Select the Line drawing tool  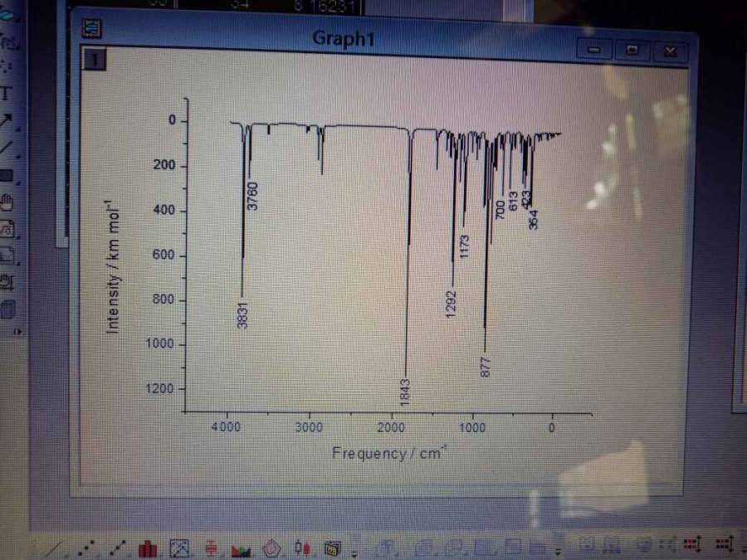6,147
